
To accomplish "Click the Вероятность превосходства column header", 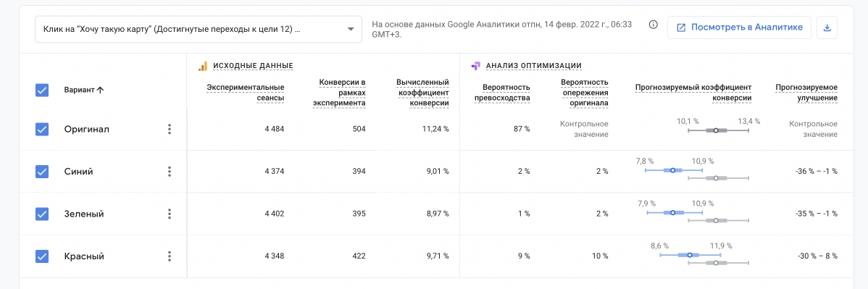I will (502, 93).
